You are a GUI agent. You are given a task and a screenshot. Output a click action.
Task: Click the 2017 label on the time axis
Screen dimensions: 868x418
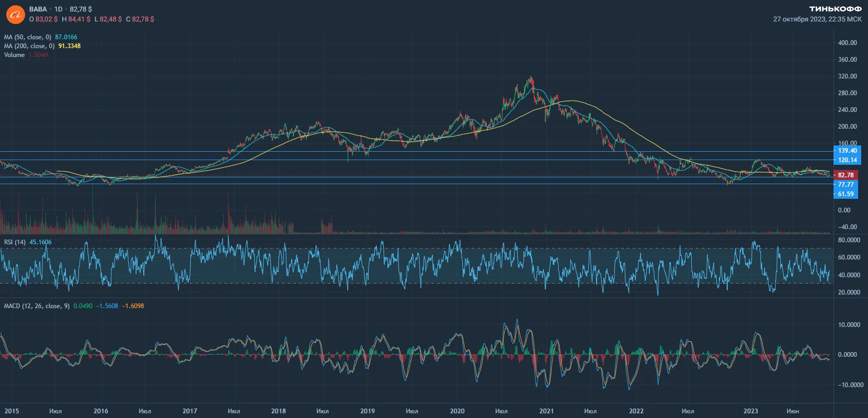click(190, 411)
